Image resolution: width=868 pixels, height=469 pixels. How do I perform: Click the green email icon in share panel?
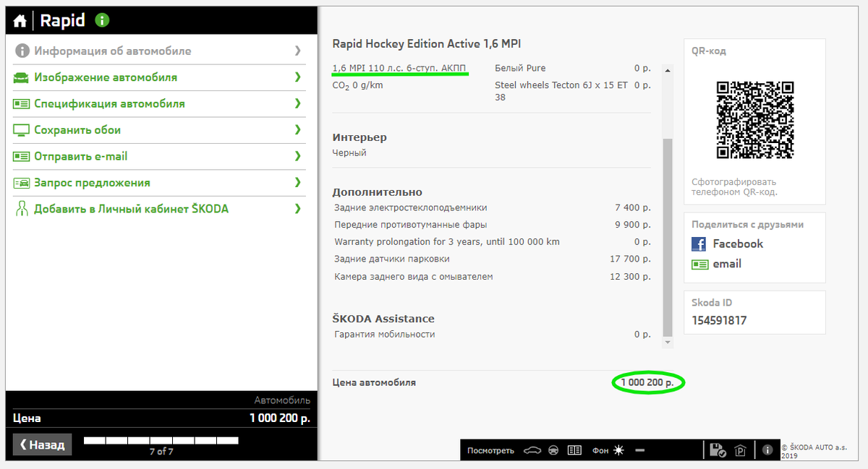(699, 264)
